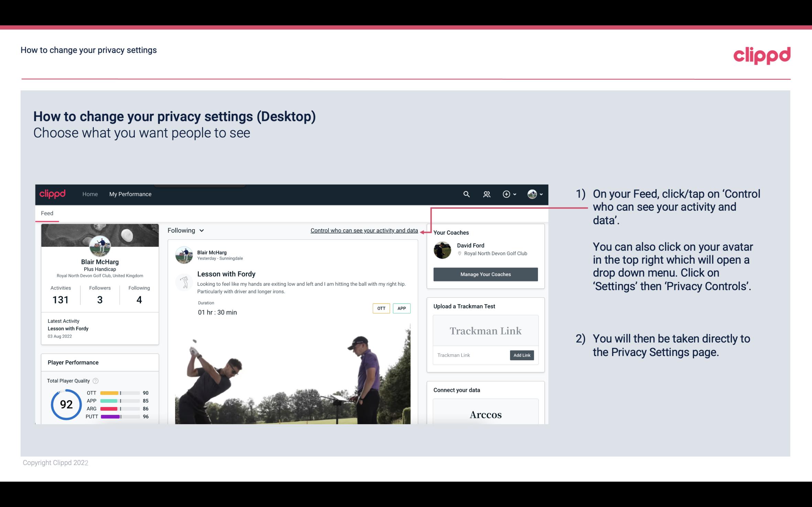
Task: Click the OTT performance tag icon
Action: tap(381, 308)
